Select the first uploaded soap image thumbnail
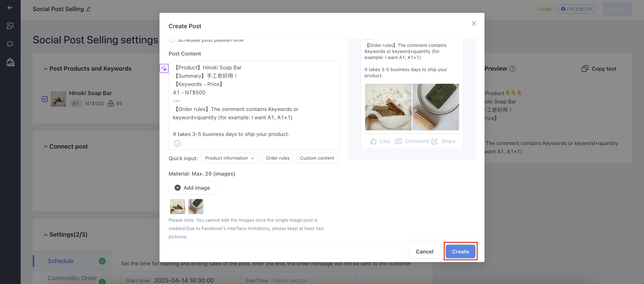This screenshot has height=284, width=644. pyautogui.click(x=178, y=207)
